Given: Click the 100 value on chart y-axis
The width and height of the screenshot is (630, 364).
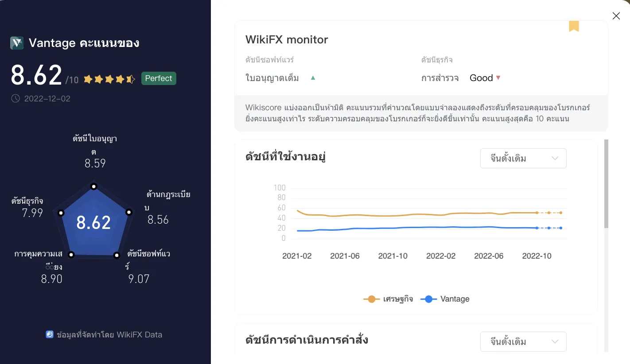Looking at the screenshot, I should (280, 188).
